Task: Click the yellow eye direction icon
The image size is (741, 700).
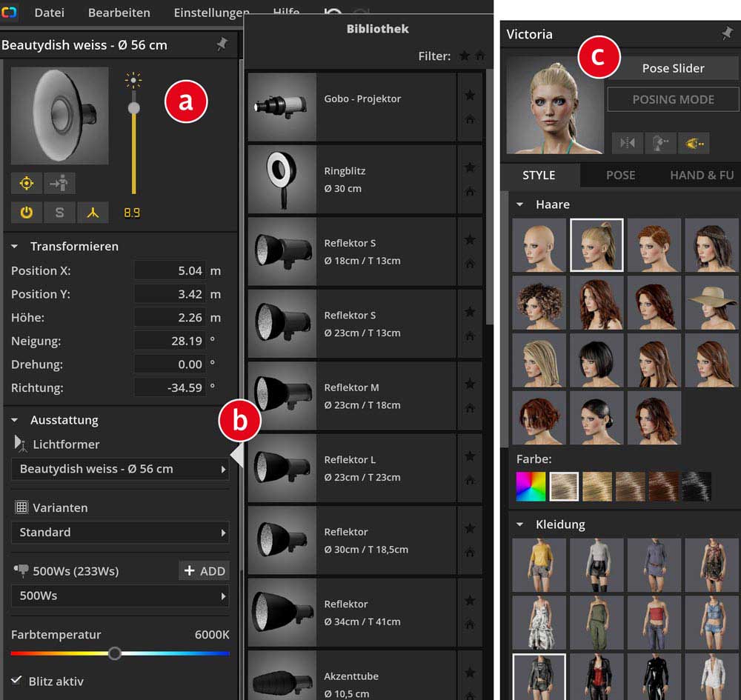Action: tap(694, 143)
